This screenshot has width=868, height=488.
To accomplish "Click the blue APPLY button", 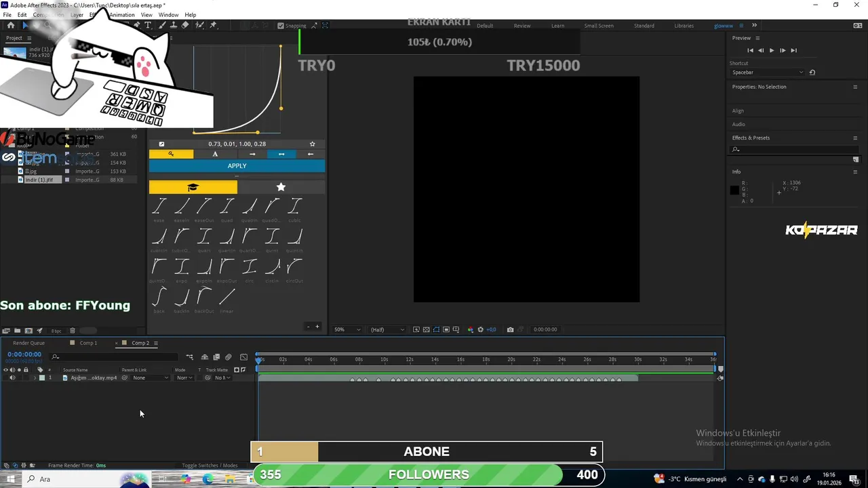I will coord(237,166).
